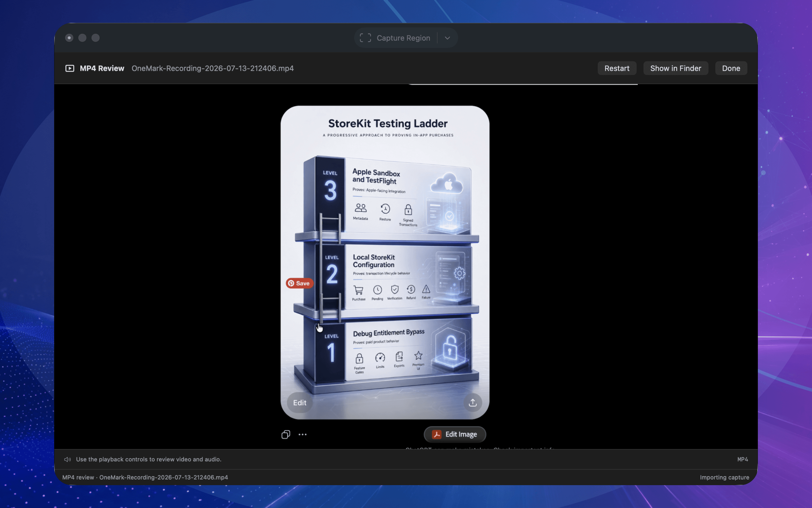The height and width of the screenshot is (508, 812).
Task: Click the Verification shield icon
Action: click(395, 290)
